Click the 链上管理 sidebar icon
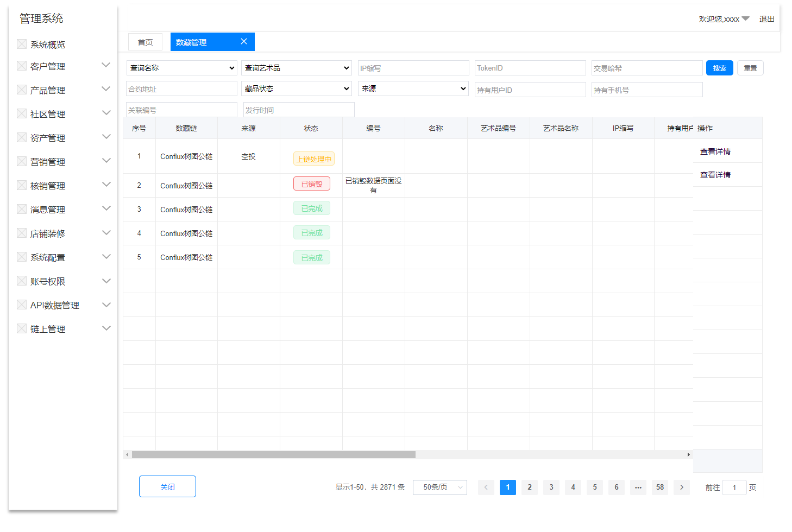This screenshot has width=792, height=532. click(22, 328)
